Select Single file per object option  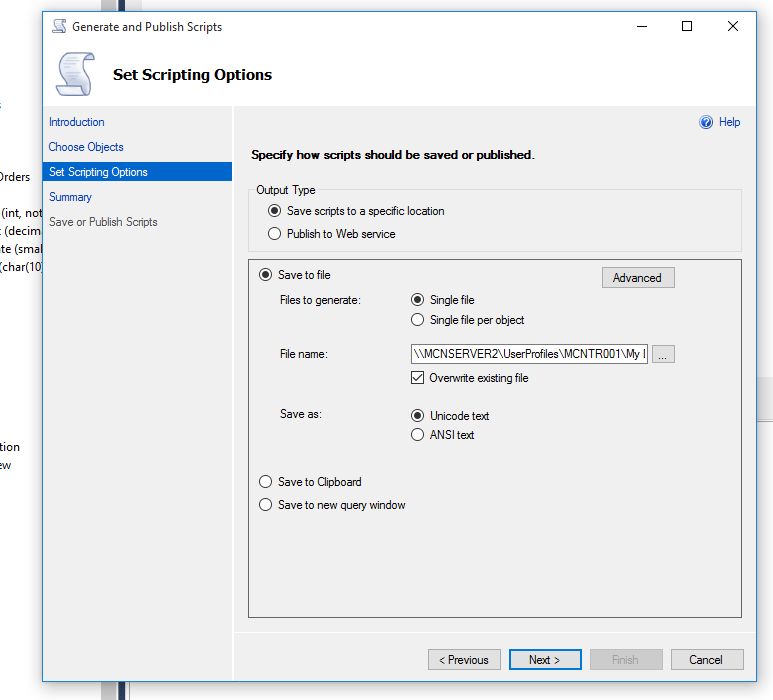coord(417,320)
